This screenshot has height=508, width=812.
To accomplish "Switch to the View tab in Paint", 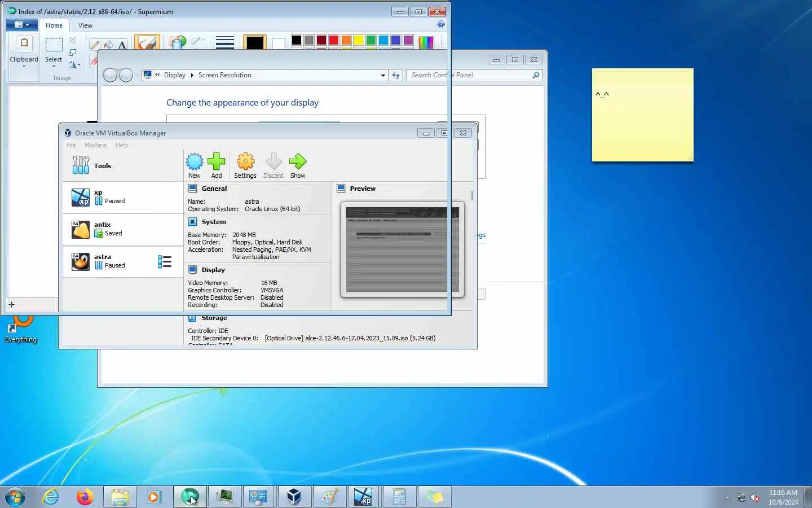I will pyautogui.click(x=85, y=25).
